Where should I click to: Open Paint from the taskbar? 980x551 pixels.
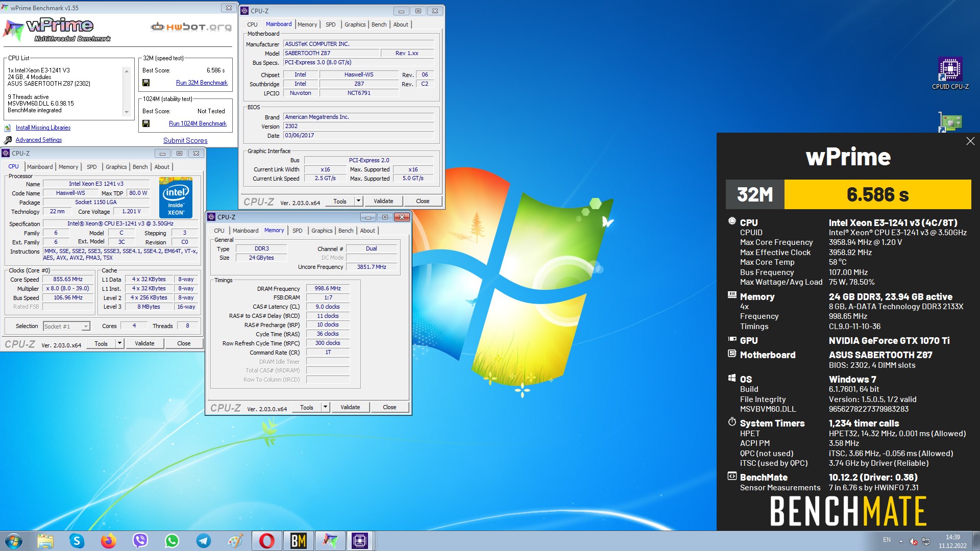coord(235,541)
